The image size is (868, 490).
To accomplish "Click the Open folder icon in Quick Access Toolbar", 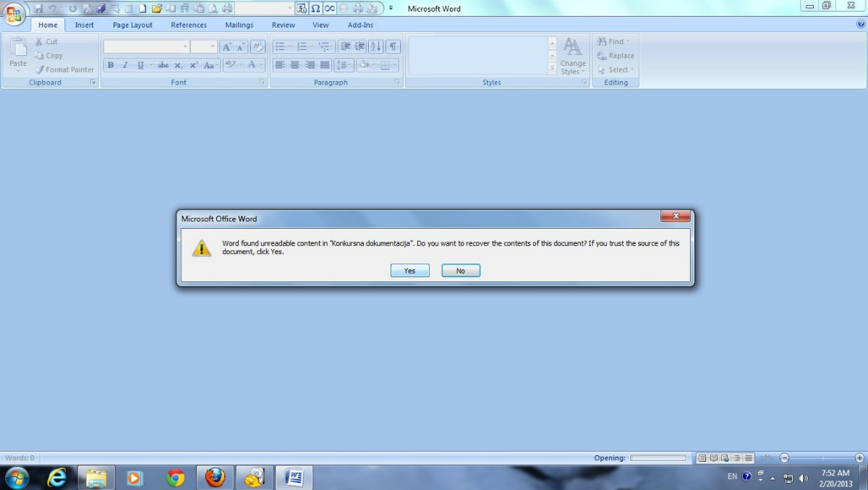I will point(156,9).
